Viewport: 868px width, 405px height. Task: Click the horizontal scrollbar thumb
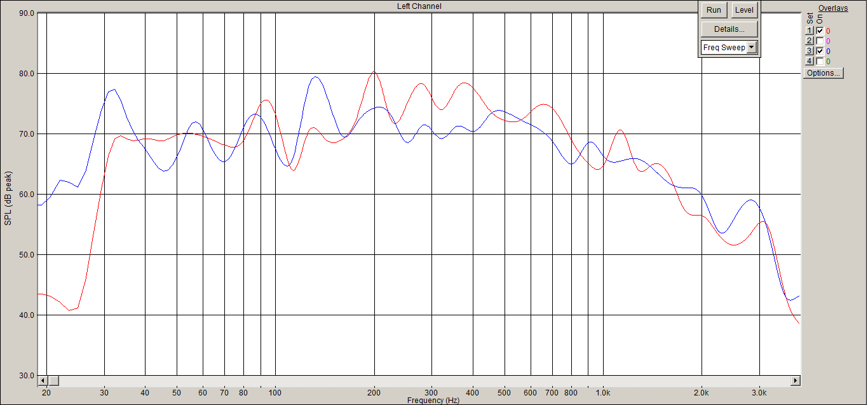53,380
